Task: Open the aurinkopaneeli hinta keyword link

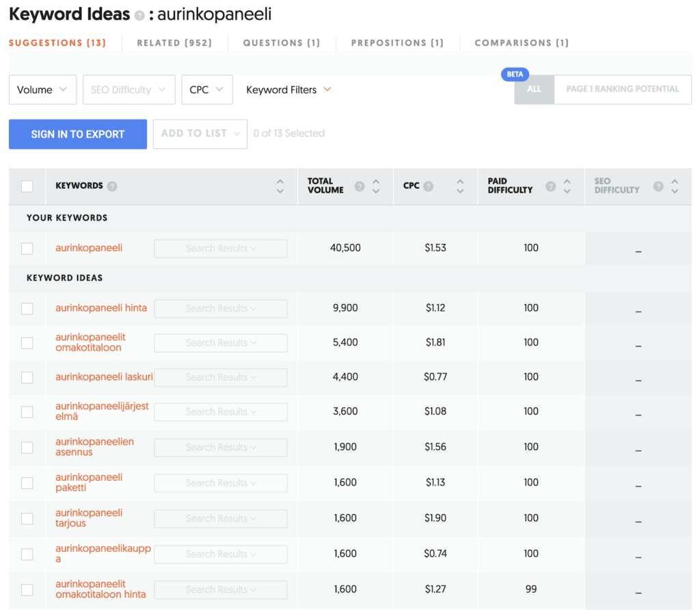Action: (101, 308)
